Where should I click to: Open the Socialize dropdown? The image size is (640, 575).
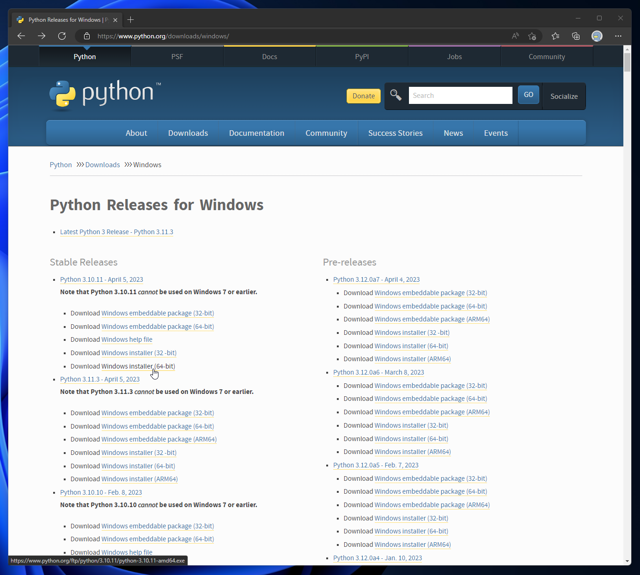click(x=564, y=96)
